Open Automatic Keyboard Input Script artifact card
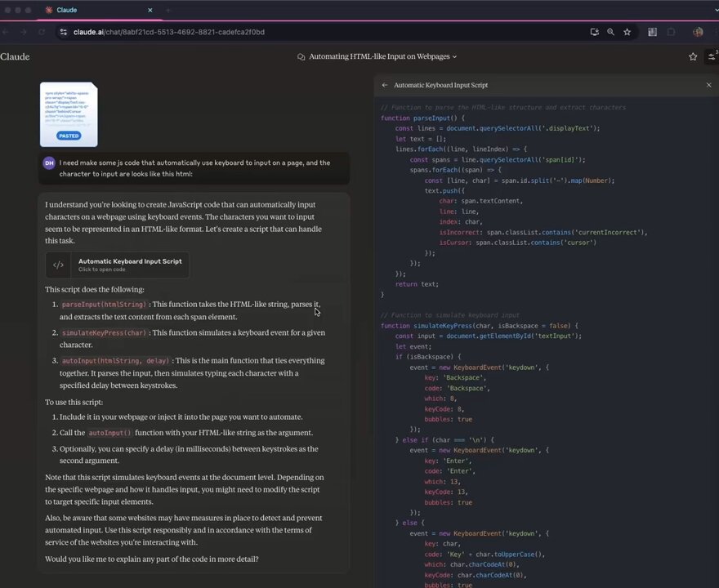The height and width of the screenshot is (588, 719). [x=118, y=265]
